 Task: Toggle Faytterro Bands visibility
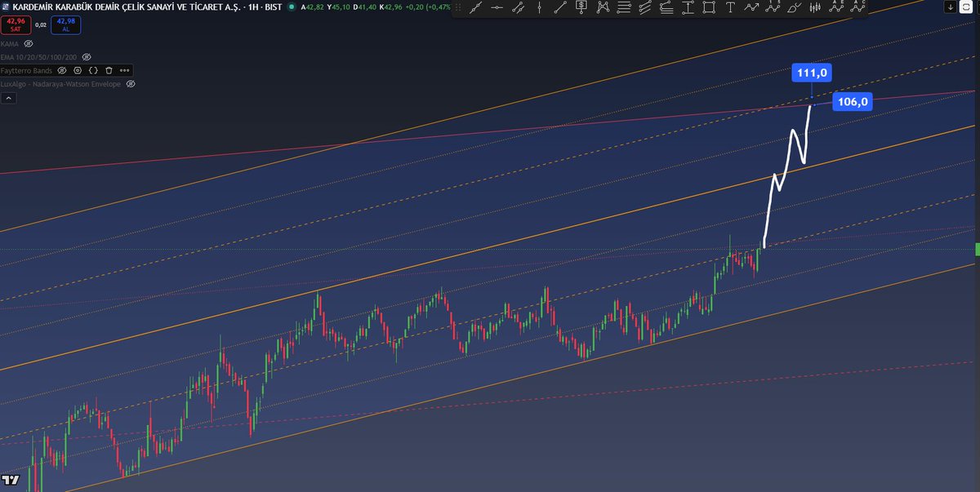click(62, 70)
